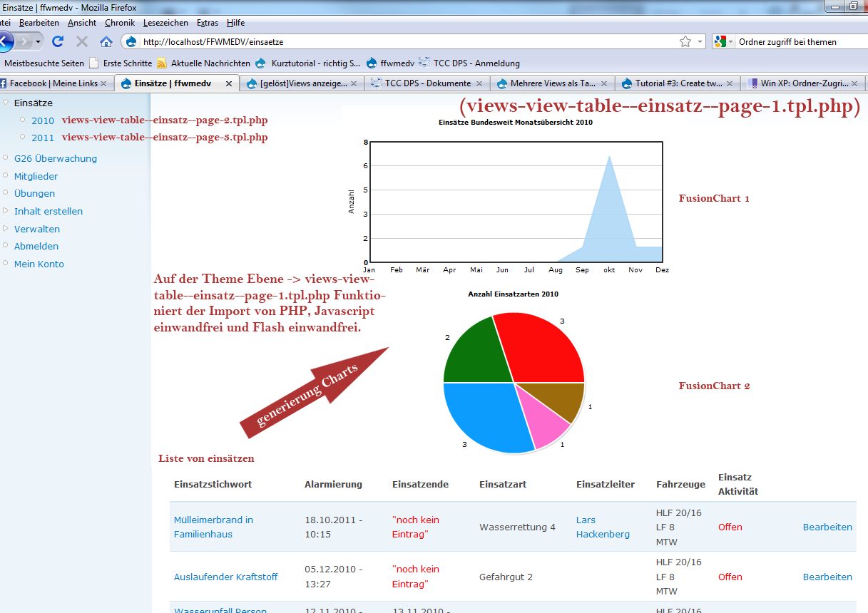Bookmark this page with star icon

coord(685,41)
